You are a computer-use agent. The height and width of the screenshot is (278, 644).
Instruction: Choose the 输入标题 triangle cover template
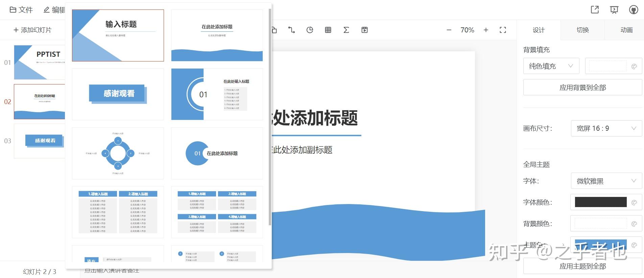click(118, 35)
